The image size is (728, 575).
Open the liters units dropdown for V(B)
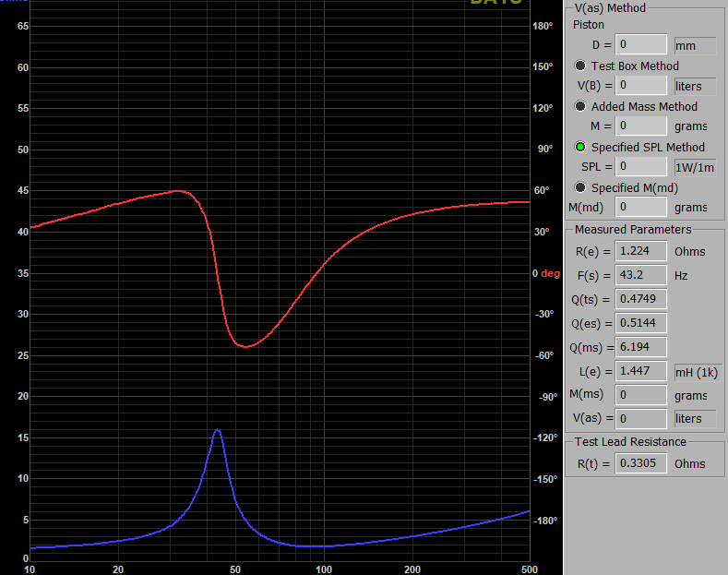tap(695, 87)
